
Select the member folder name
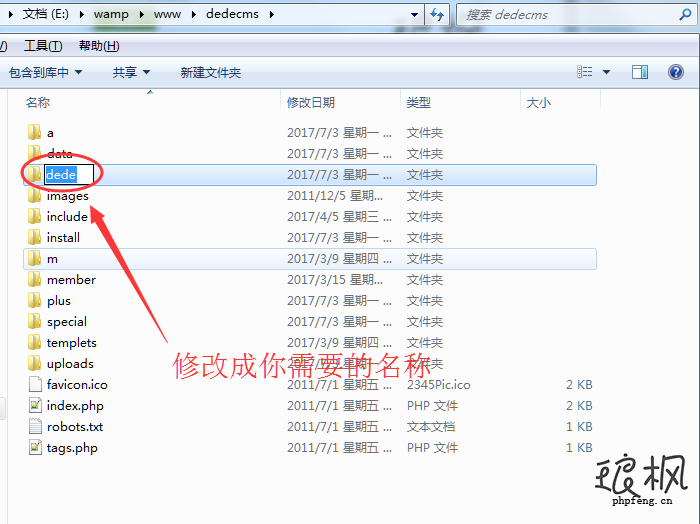pos(71,279)
